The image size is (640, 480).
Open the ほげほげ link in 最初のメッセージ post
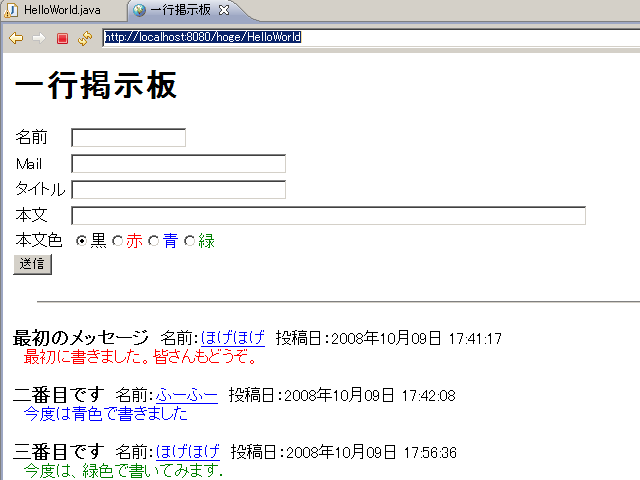[x=233, y=338]
